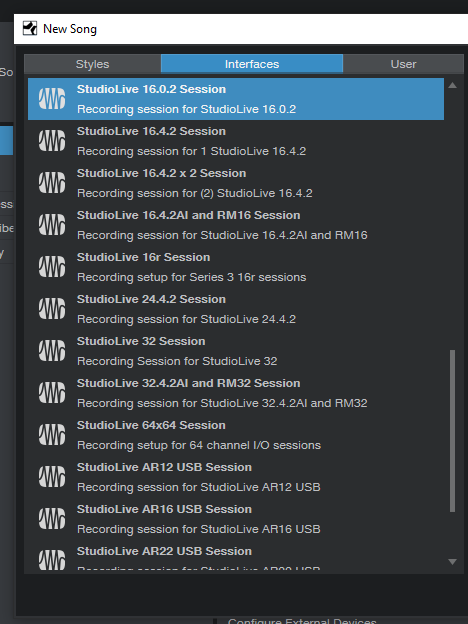Click the icon for StudioLive 16.4.2 x 2 Session

(x=52, y=183)
